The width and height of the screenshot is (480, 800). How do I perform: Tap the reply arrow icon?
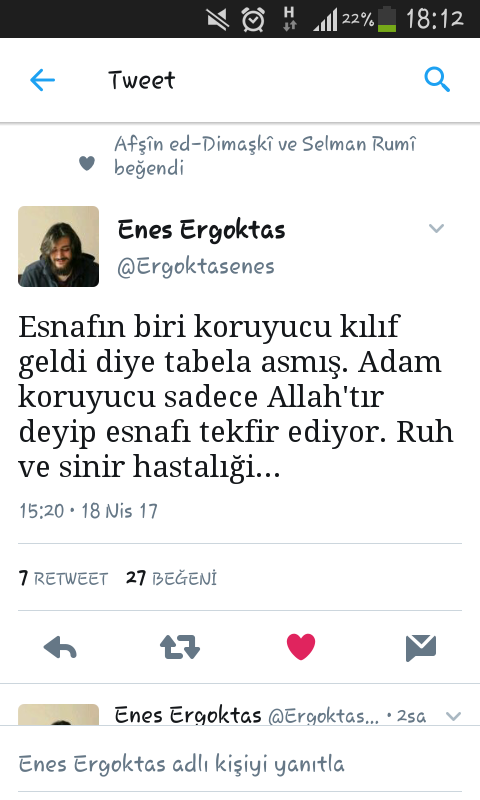(x=60, y=648)
